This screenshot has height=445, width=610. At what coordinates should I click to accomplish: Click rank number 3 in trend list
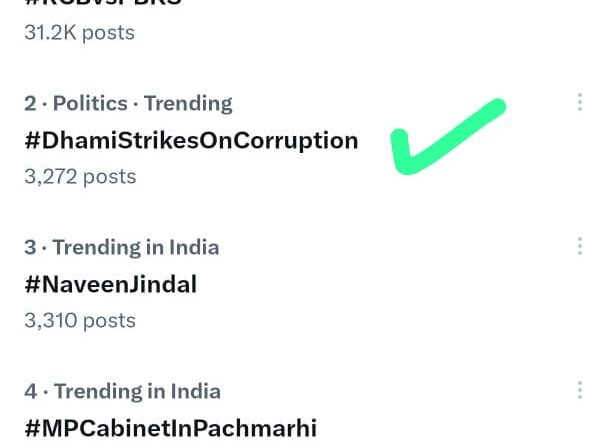click(x=30, y=247)
